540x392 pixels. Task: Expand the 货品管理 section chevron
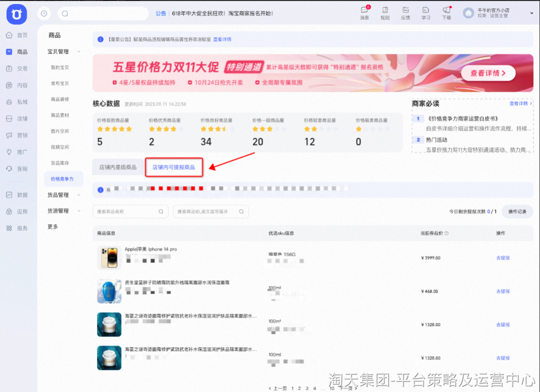pos(79,195)
